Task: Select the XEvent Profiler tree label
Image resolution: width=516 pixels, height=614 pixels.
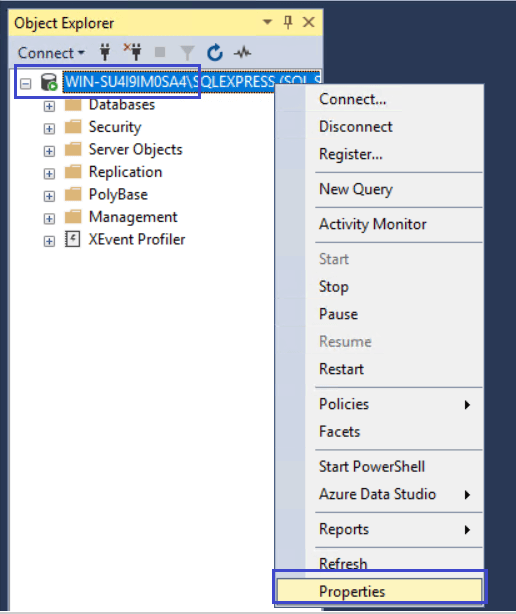Action: pos(137,239)
